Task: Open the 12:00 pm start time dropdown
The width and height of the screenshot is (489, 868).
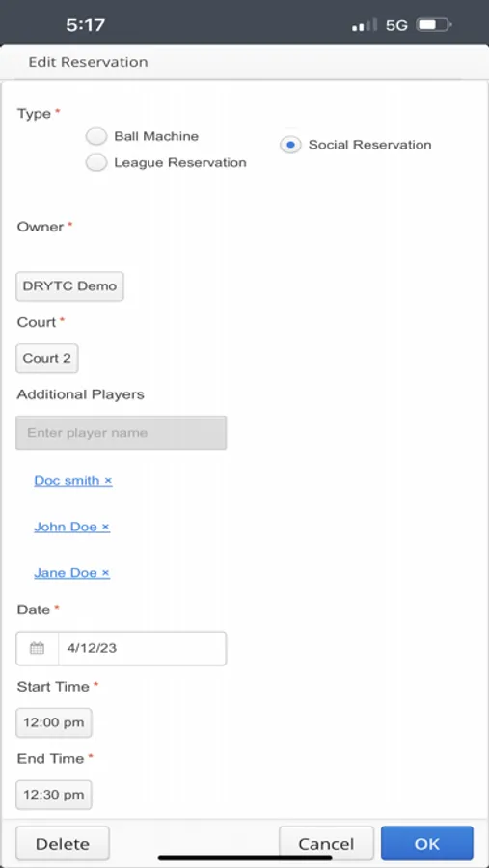Action: click(54, 722)
